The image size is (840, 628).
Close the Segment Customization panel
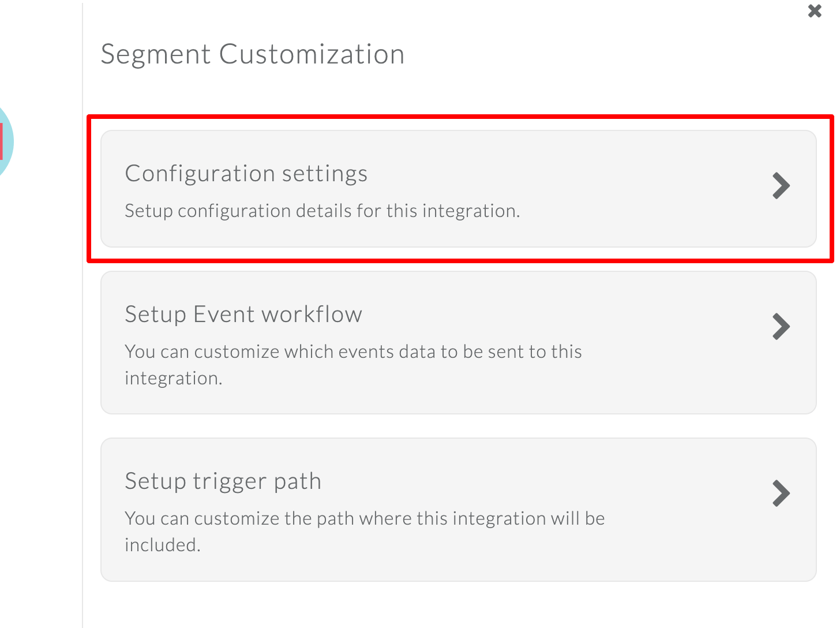pyautogui.click(x=814, y=11)
